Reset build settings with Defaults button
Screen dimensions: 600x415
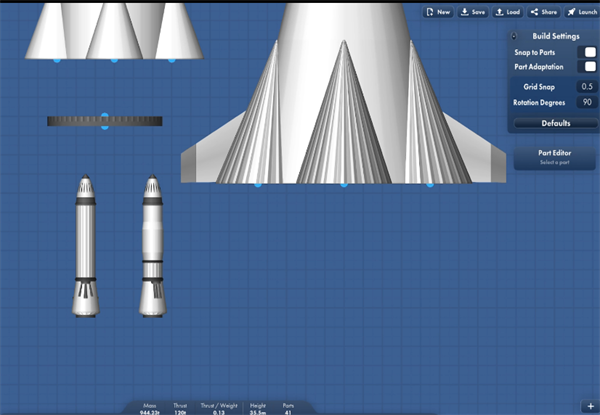555,123
